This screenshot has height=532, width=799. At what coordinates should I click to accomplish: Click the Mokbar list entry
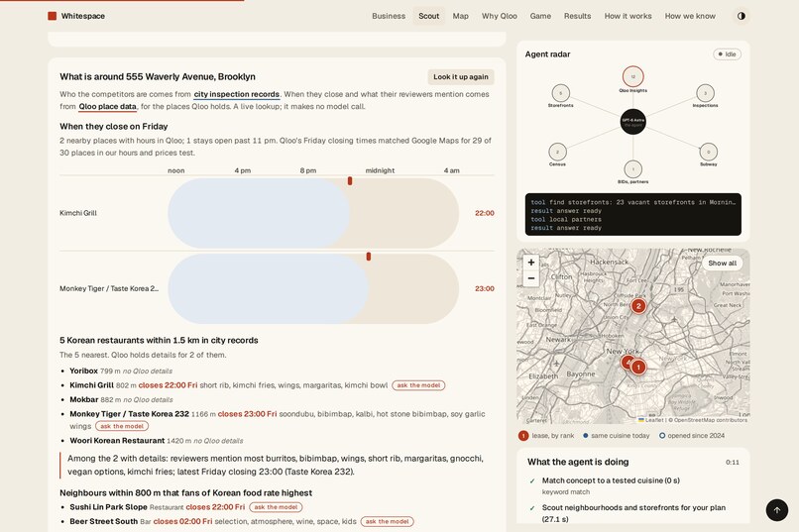pyautogui.click(x=121, y=399)
